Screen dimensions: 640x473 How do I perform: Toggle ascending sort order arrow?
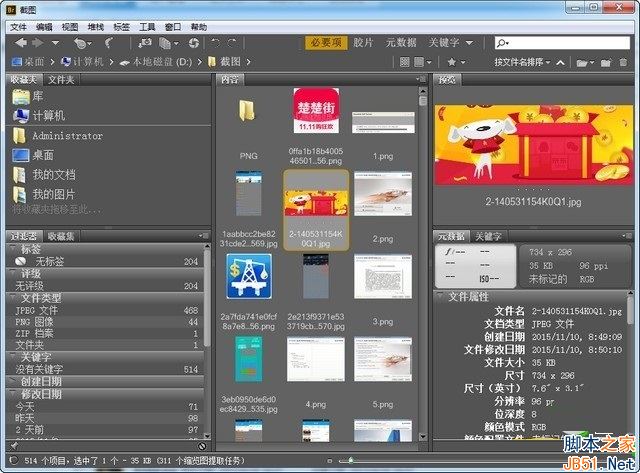560,62
